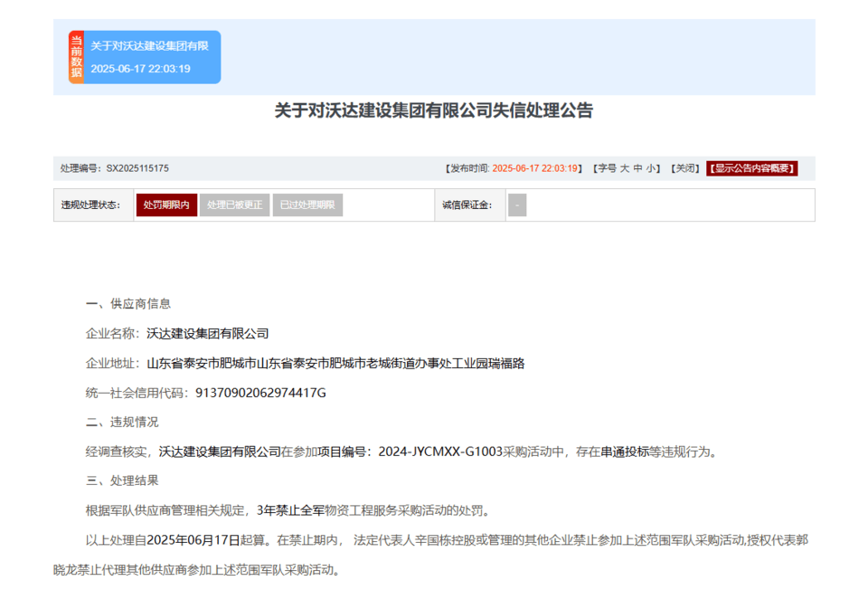
Task: Click the gray dash button beside 诚信保证金
Action: point(517,205)
